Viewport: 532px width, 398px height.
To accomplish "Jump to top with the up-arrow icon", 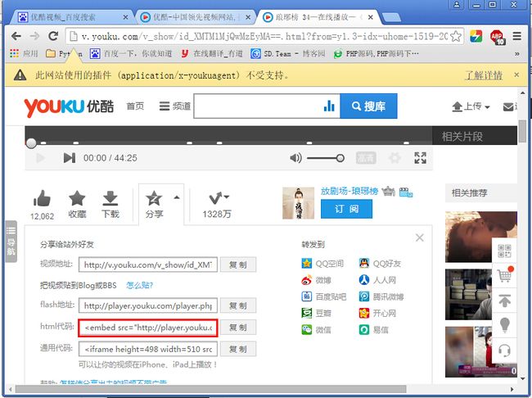I will point(504,301).
